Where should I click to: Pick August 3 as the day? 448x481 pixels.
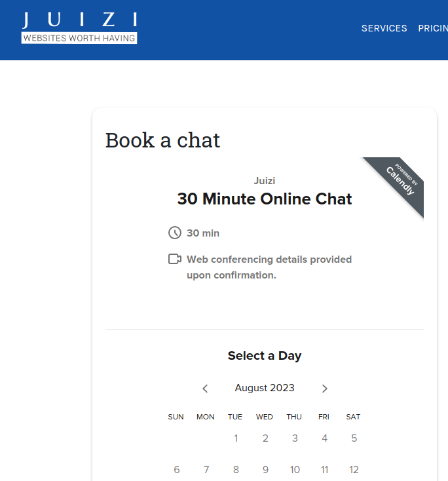click(295, 438)
